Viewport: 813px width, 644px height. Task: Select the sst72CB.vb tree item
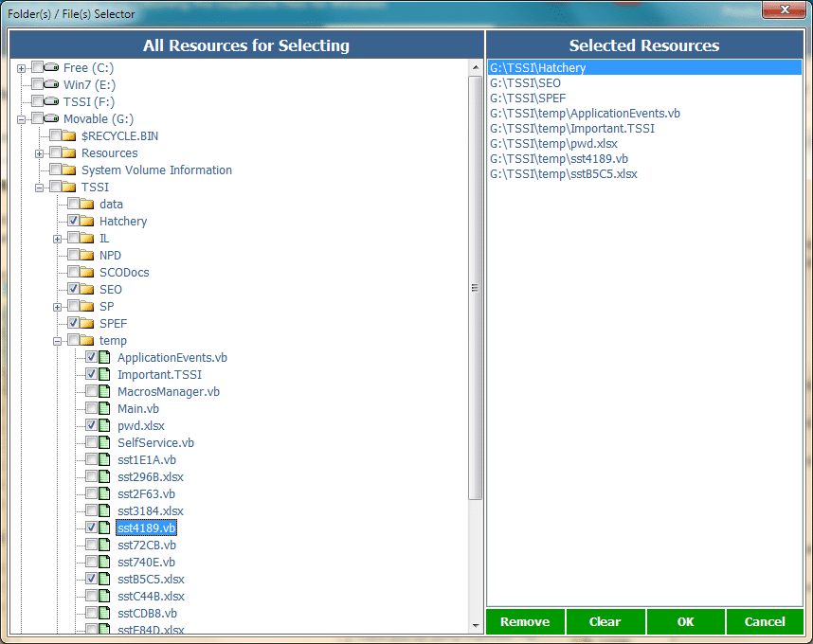click(x=146, y=546)
